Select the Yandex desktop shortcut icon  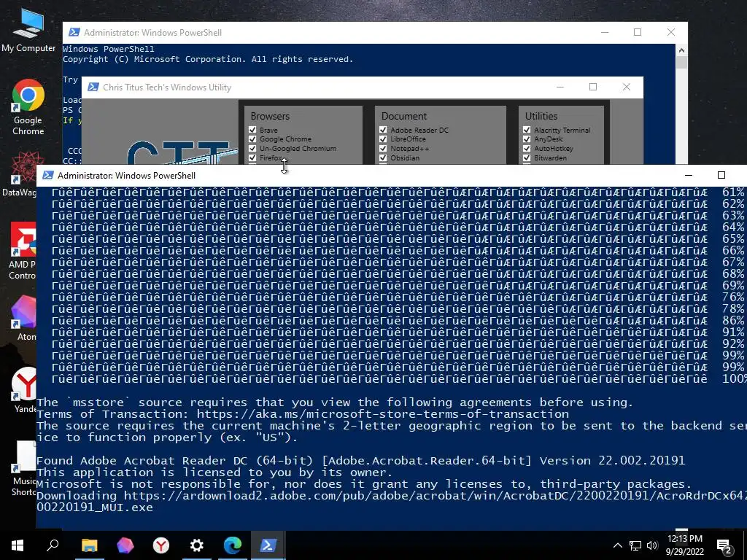click(25, 391)
